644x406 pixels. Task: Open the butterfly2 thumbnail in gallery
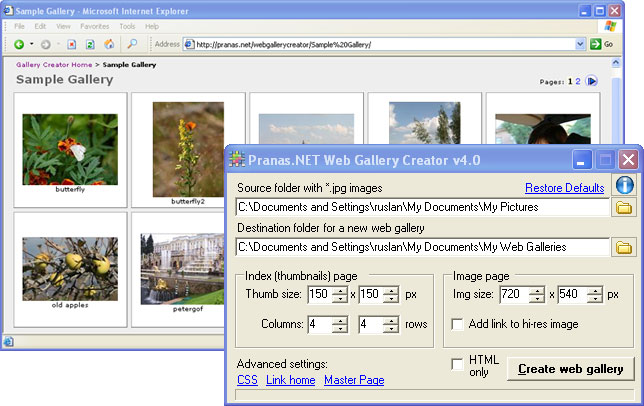pos(188,149)
